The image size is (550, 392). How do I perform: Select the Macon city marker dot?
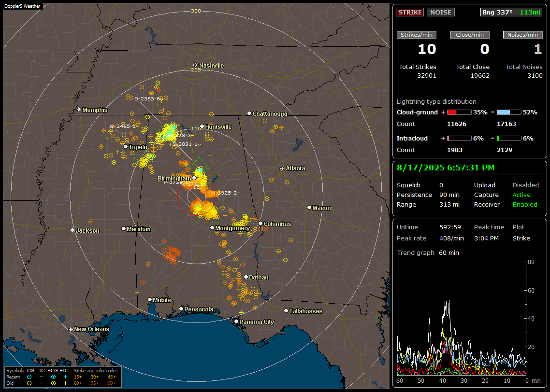(x=309, y=208)
